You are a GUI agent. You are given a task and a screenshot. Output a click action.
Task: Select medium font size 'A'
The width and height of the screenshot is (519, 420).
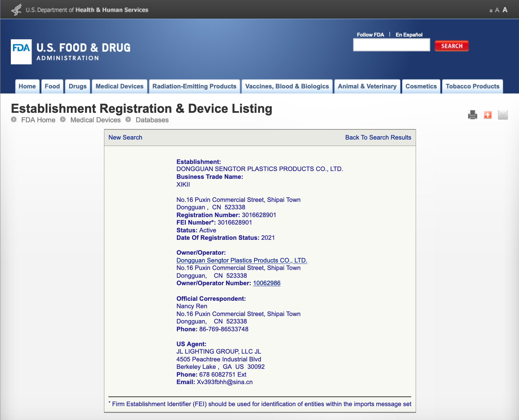497,10
